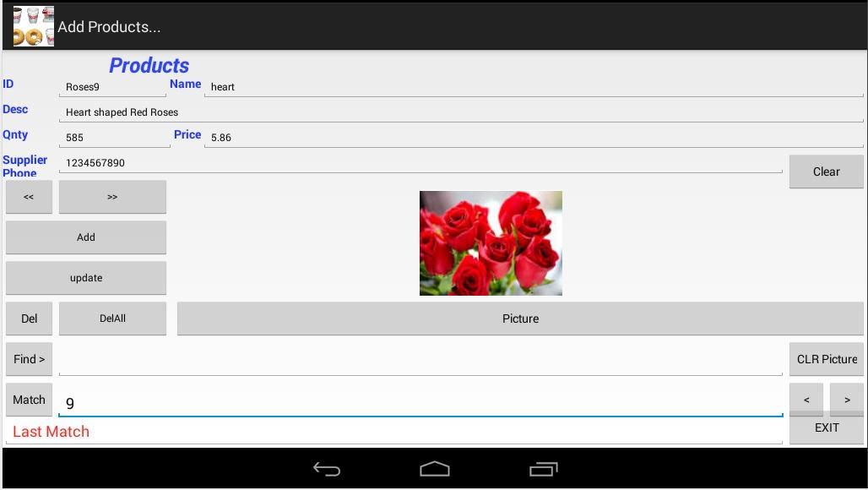Click the update button
The image size is (868, 490).
pos(86,277)
